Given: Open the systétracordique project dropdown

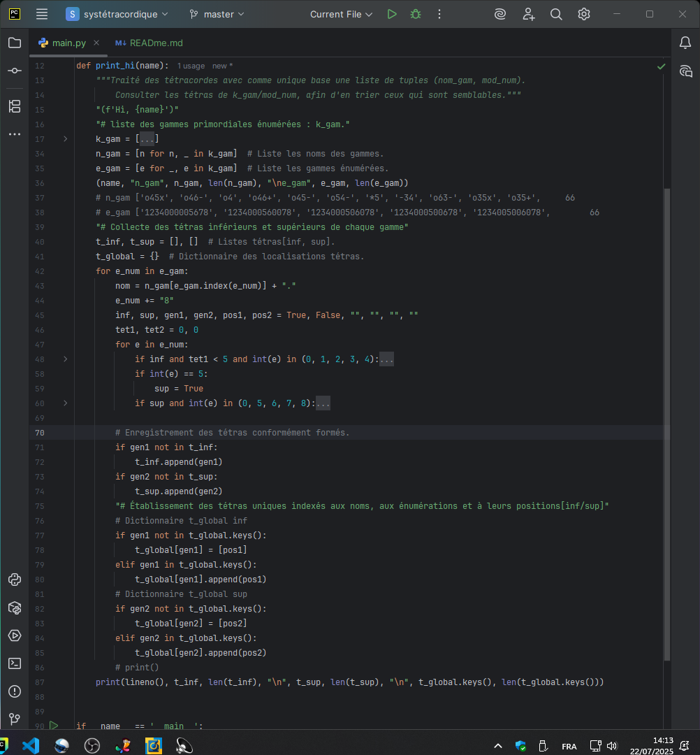Looking at the screenshot, I should 117,14.
